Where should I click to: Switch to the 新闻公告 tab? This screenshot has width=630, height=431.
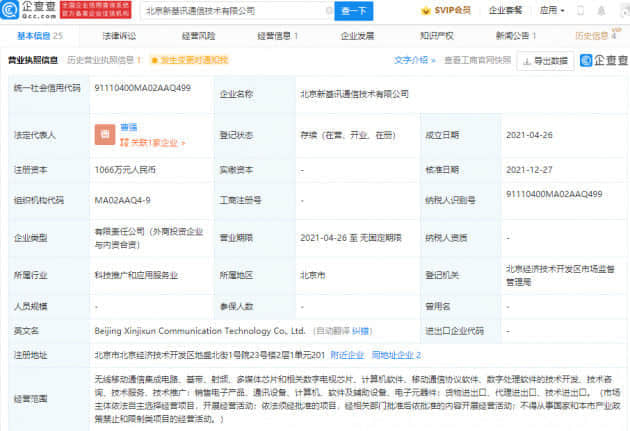tap(516, 36)
